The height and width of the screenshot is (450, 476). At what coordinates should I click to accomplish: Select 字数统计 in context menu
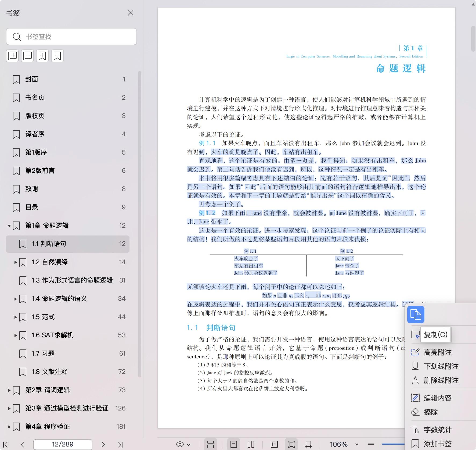pos(437,430)
